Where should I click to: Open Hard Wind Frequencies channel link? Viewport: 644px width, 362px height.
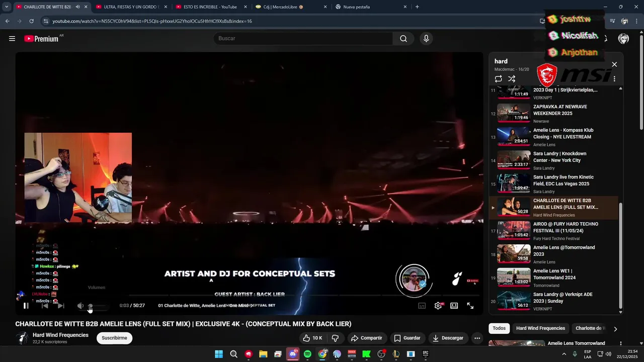point(60,335)
